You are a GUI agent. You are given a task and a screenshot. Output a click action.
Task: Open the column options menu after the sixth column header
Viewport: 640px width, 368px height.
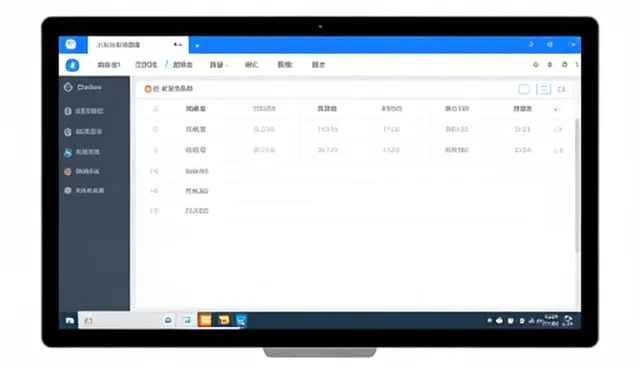point(557,109)
